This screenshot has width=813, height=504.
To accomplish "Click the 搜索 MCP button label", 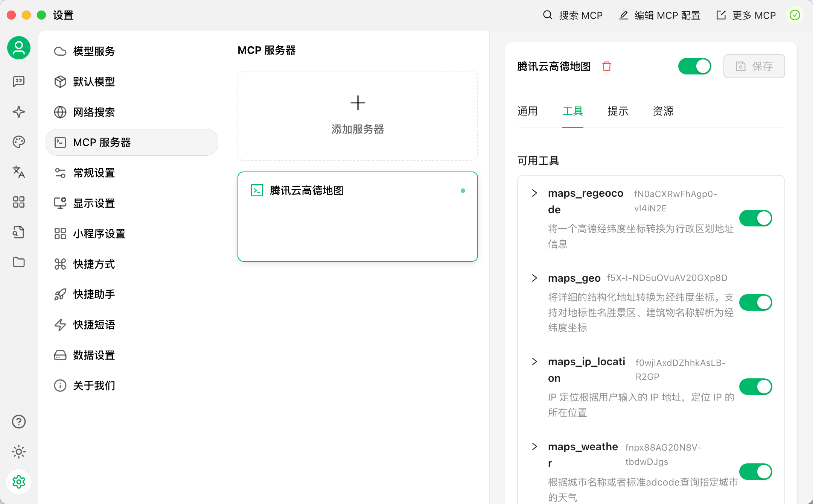I will 581,15.
